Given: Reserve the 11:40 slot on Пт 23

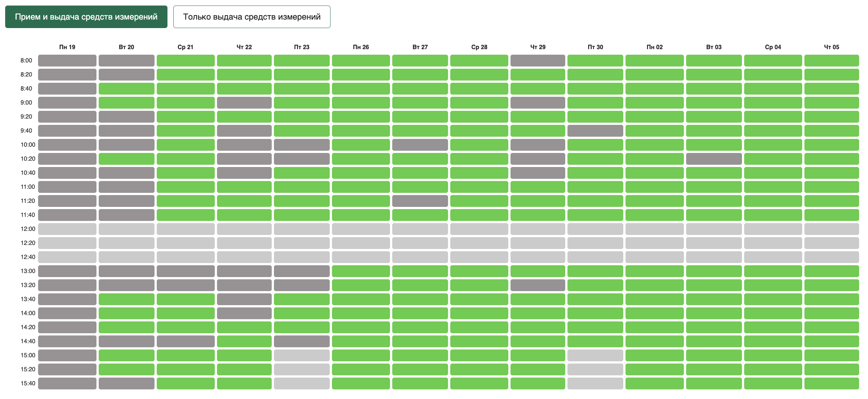Looking at the screenshot, I should [x=302, y=215].
